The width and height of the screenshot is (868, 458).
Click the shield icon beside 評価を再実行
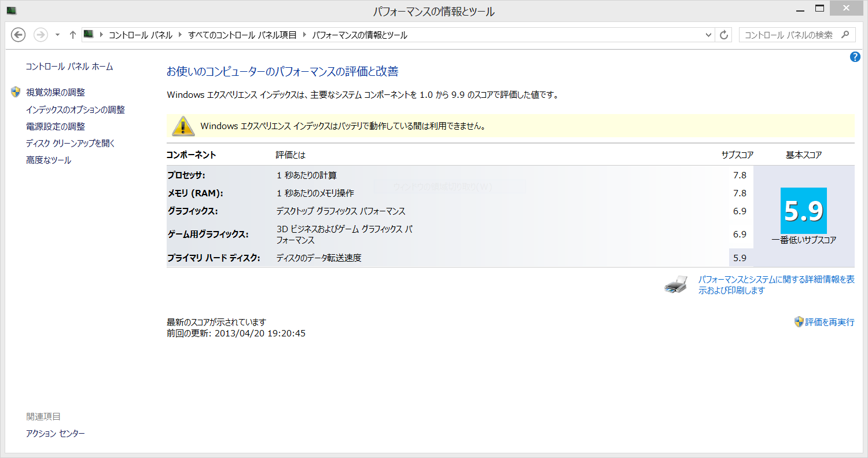click(x=799, y=322)
